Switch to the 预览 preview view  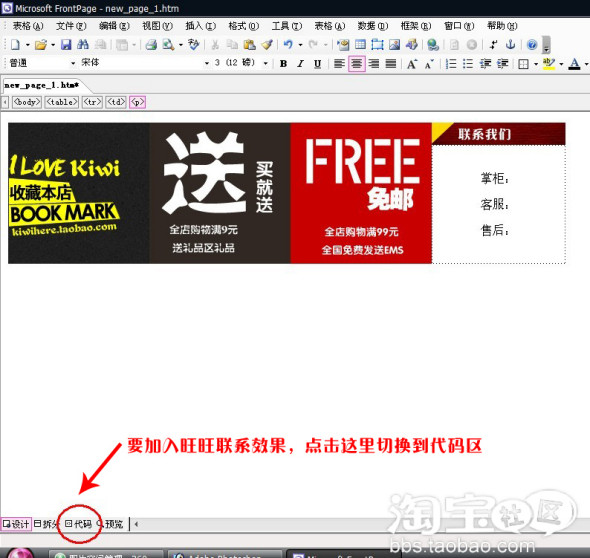(x=110, y=524)
